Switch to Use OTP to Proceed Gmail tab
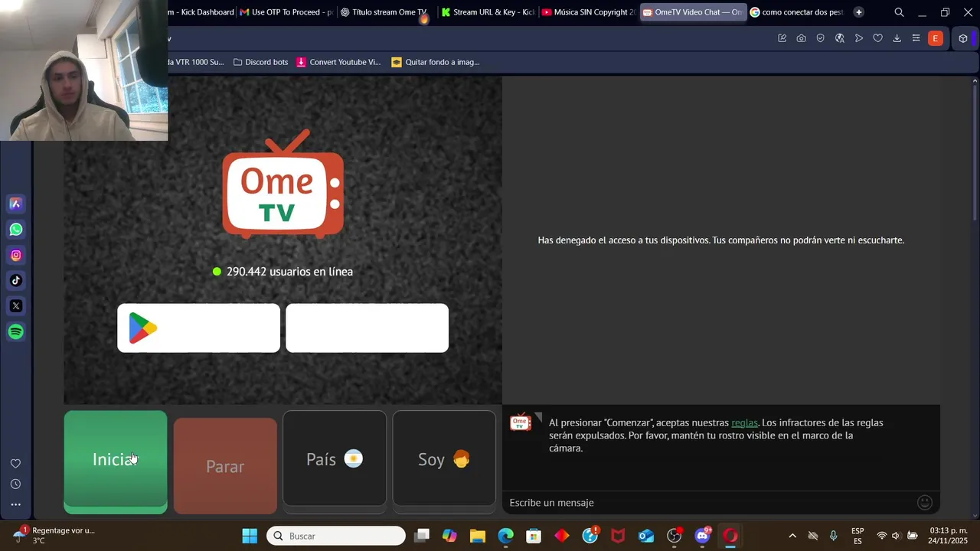Image resolution: width=980 pixels, height=551 pixels. pyautogui.click(x=286, y=12)
